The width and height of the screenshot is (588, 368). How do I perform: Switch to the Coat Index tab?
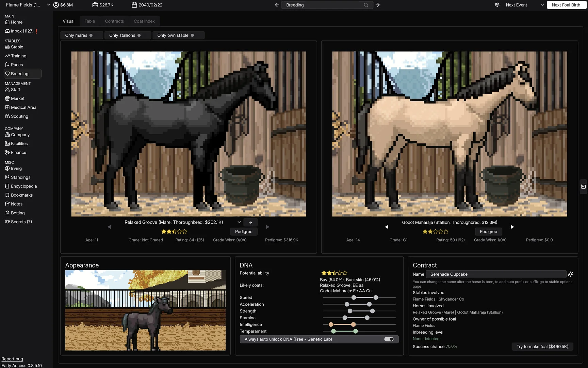144,21
